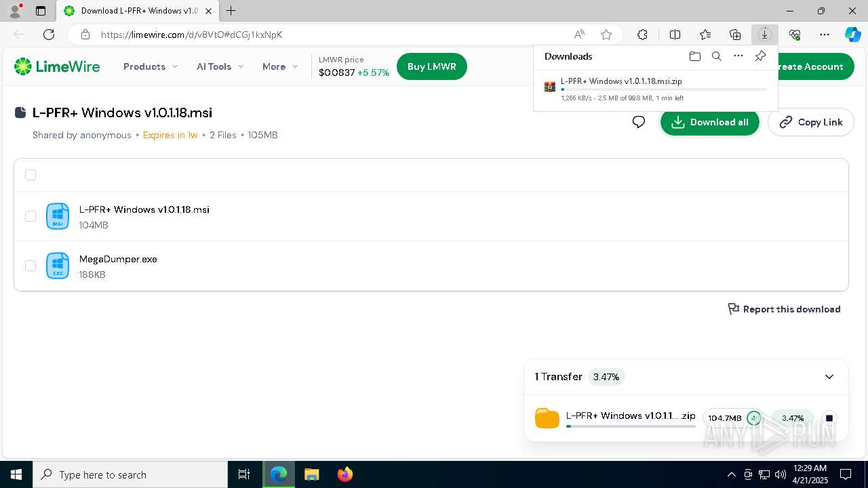This screenshot has width=868, height=488.
Task: Open File Explorer from taskbar
Action: 312,474
